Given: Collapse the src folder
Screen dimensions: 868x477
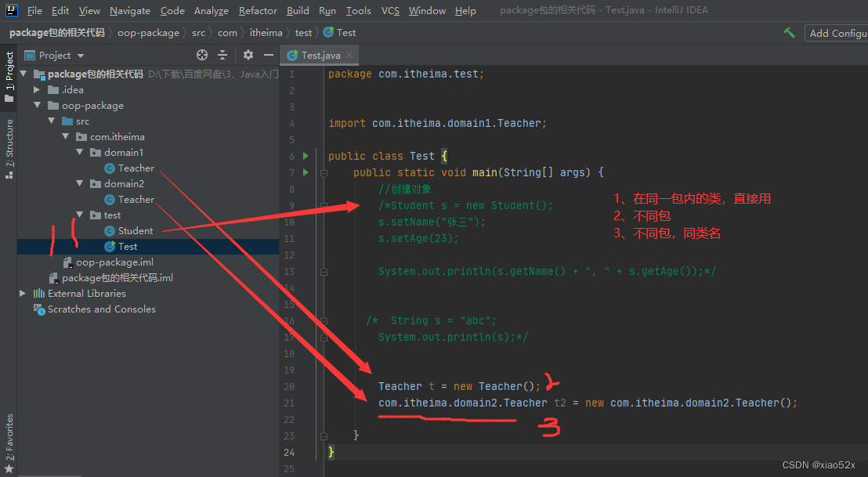Looking at the screenshot, I should tap(52, 121).
